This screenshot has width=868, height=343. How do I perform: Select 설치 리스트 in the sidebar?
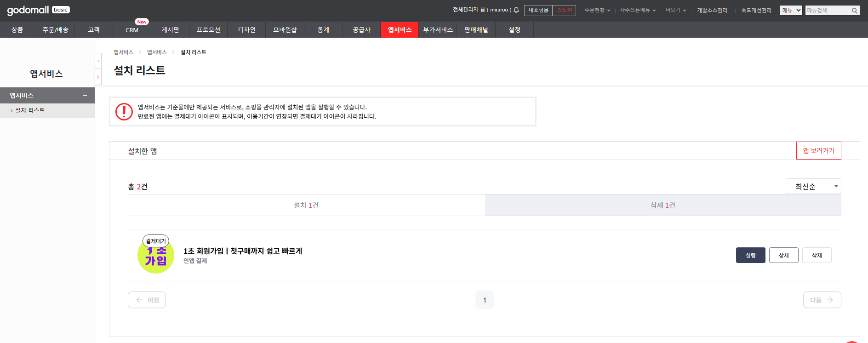(x=30, y=110)
